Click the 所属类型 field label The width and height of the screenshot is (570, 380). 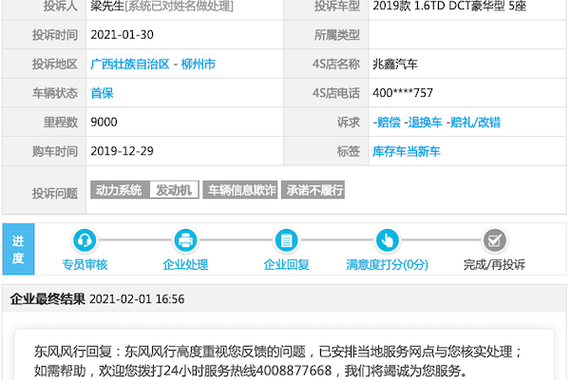[337, 35]
